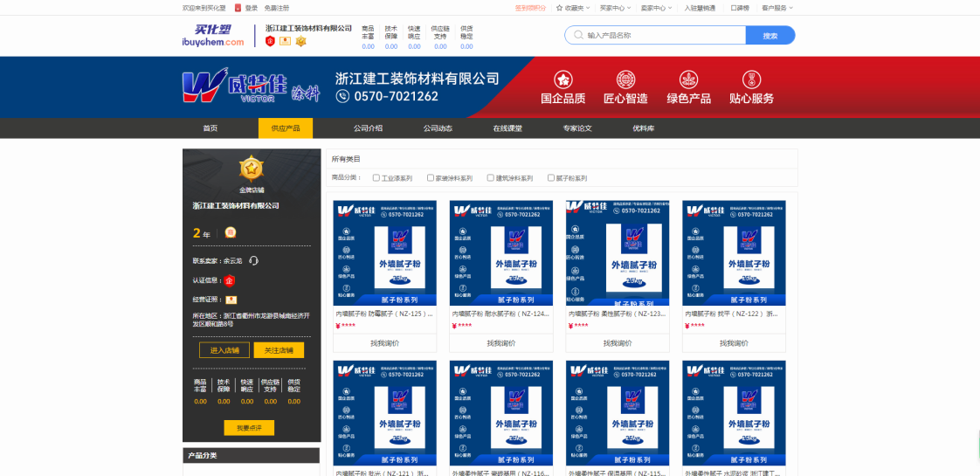Click the 国企品质 banner icon
The image size is (980, 476).
tap(563, 79)
